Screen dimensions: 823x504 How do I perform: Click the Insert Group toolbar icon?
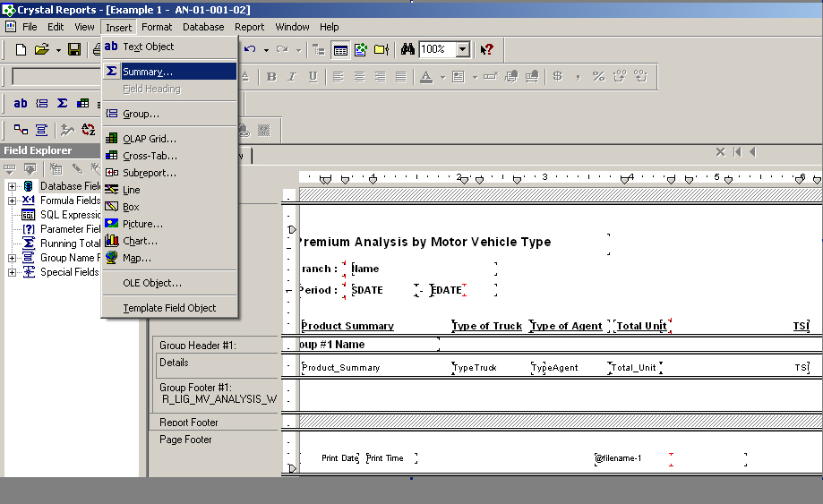coord(41,103)
